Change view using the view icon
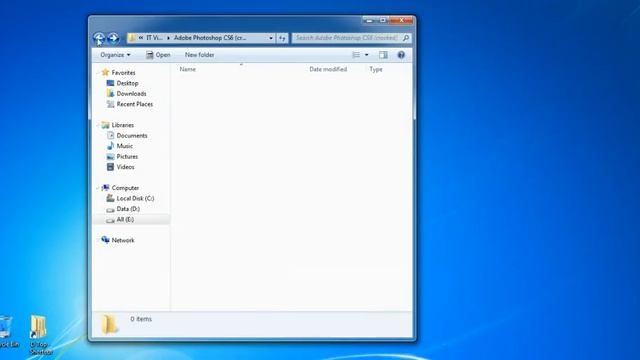The width and height of the screenshot is (640, 360). [x=356, y=55]
